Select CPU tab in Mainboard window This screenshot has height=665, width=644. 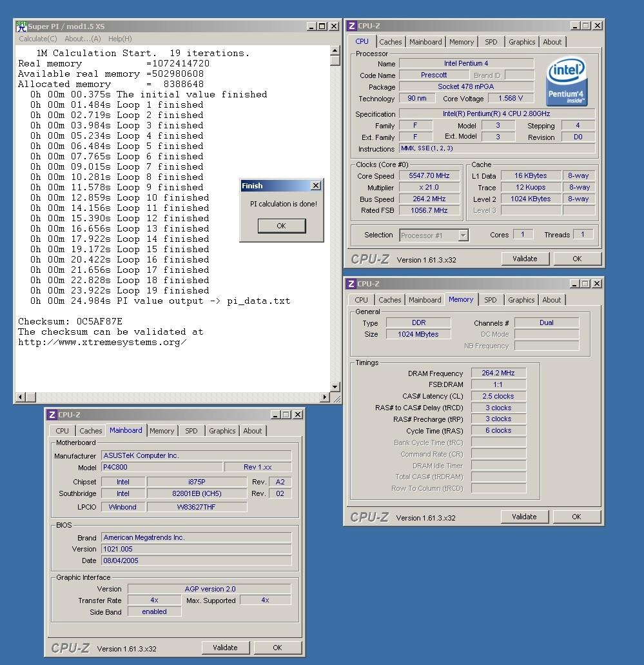point(62,431)
